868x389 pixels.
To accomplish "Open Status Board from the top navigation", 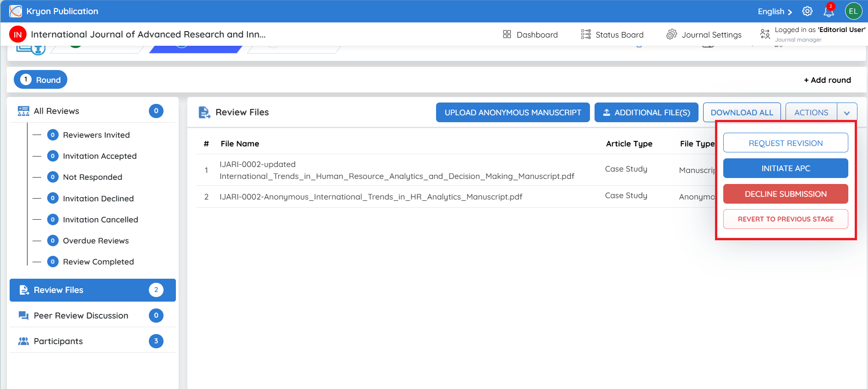I will pos(612,35).
